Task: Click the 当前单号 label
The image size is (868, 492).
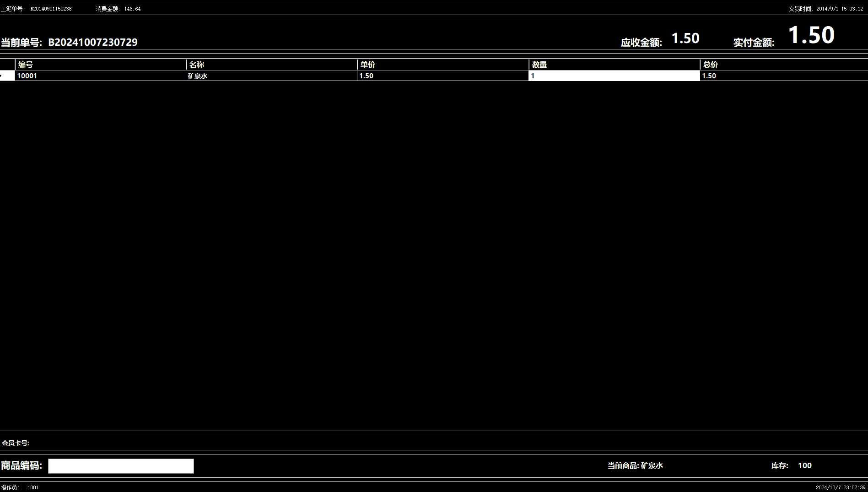Action: [21, 43]
